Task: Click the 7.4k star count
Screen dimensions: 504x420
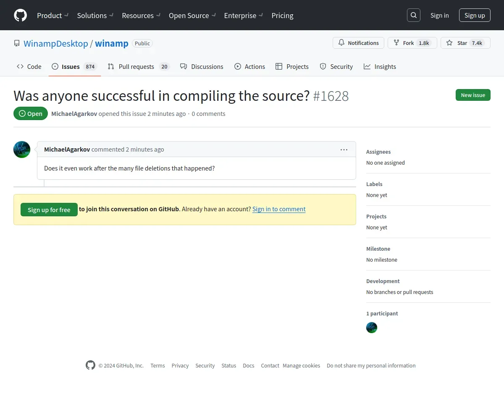Action: pos(477,43)
